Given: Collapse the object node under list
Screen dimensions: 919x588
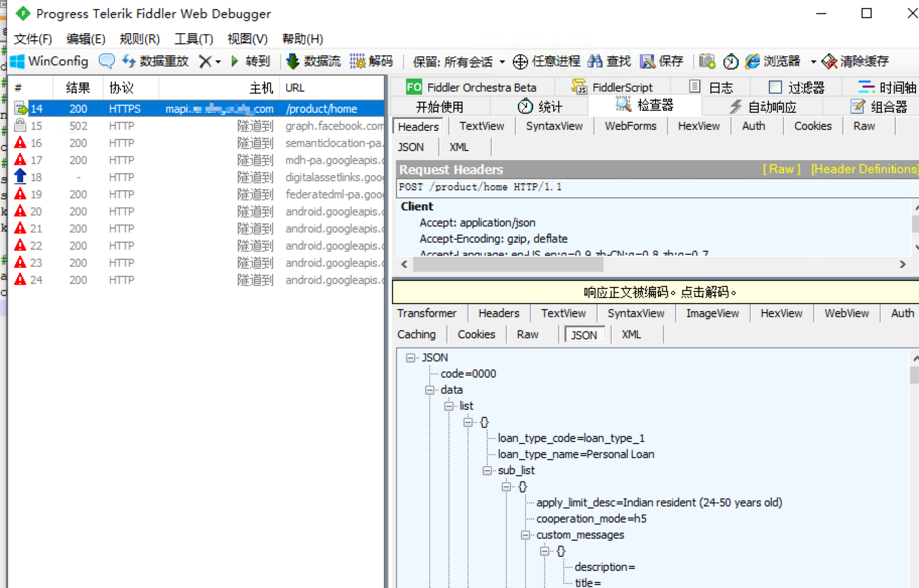Looking at the screenshot, I should (468, 422).
